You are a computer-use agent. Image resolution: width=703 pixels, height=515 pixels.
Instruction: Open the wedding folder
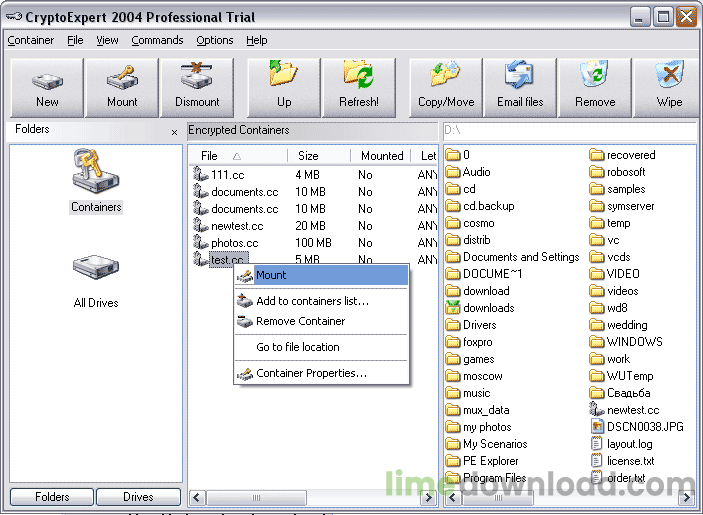coord(619,325)
